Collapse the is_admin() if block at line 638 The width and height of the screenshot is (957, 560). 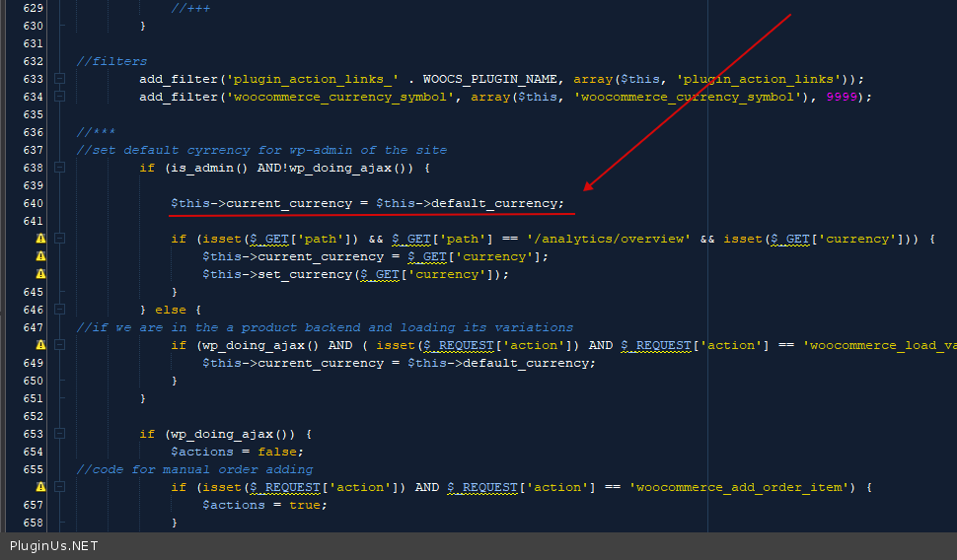(x=60, y=168)
